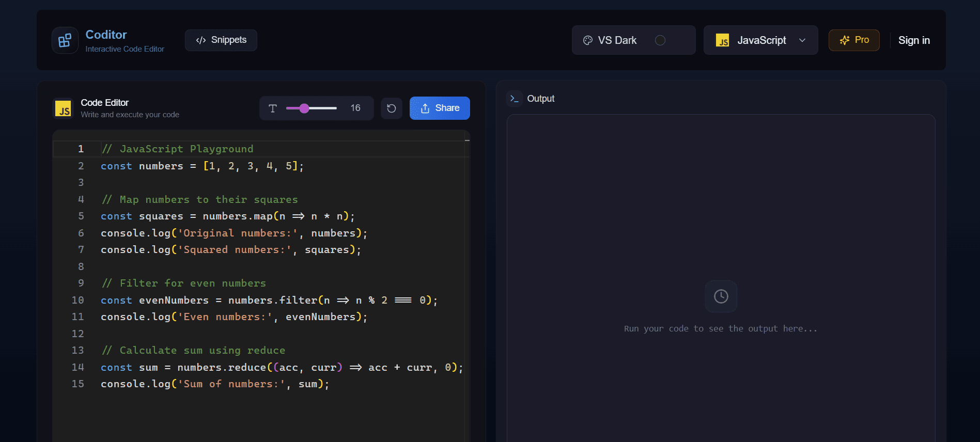Viewport: 980px width, 442px height.
Task: Click the Output terminal icon
Action: (515, 99)
